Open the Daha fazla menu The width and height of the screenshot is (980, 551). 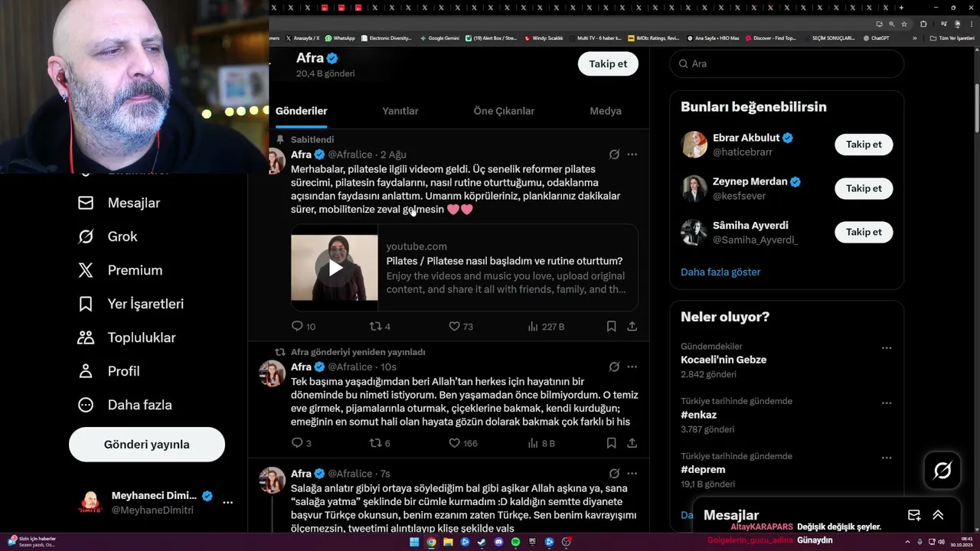coord(125,405)
